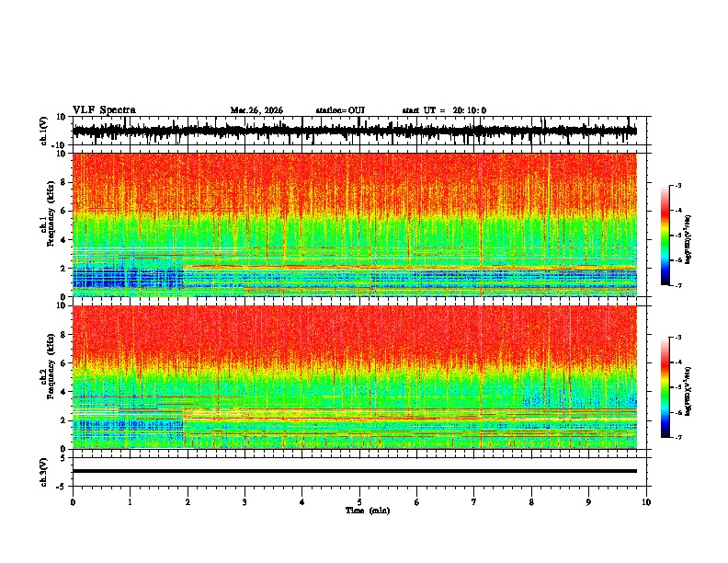Click time axis tick label "4"
The height and width of the screenshot is (563, 728).
click(302, 502)
